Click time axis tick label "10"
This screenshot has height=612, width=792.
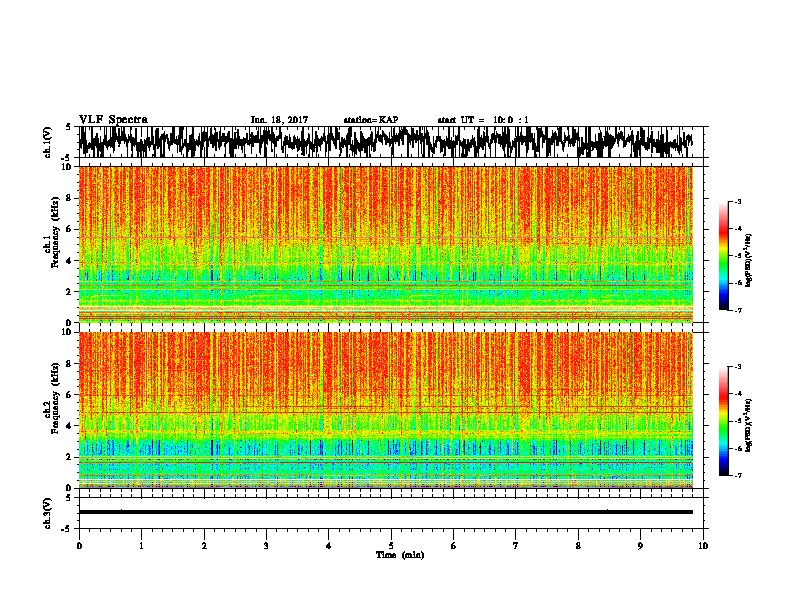click(703, 546)
